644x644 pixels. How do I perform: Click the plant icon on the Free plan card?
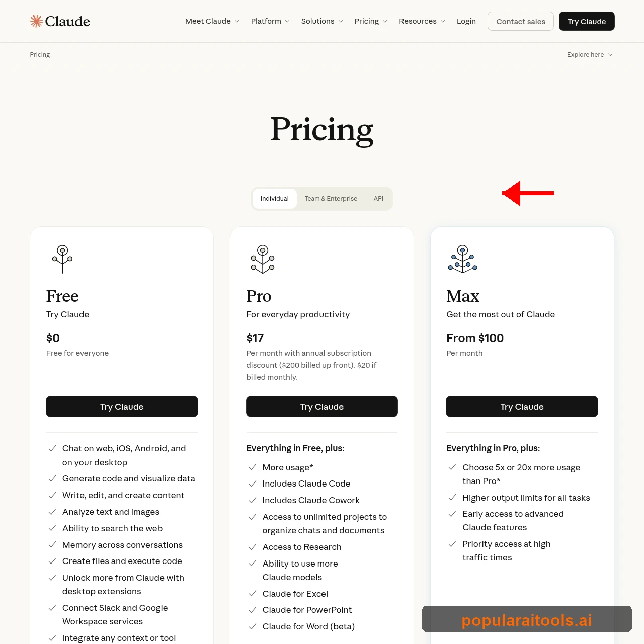pyautogui.click(x=62, y=259)
